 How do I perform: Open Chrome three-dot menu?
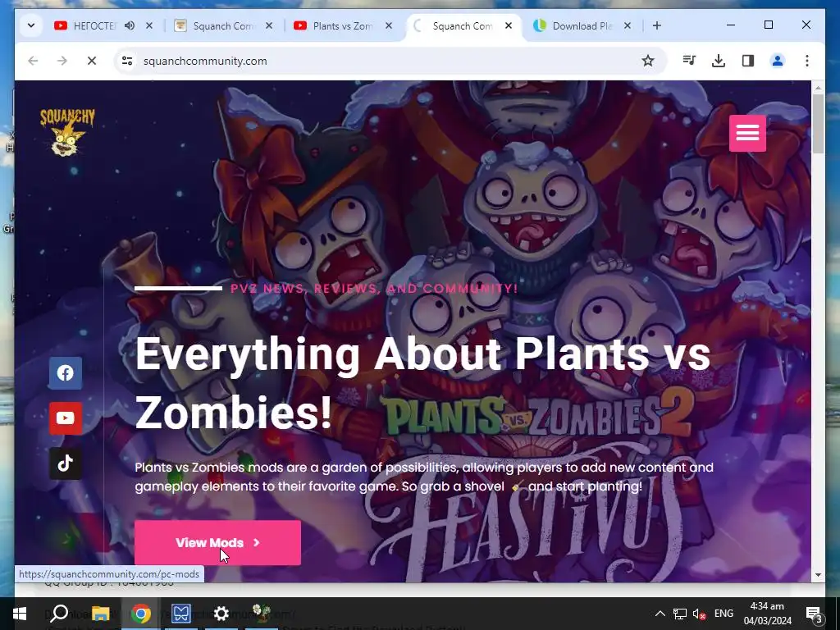807,61
